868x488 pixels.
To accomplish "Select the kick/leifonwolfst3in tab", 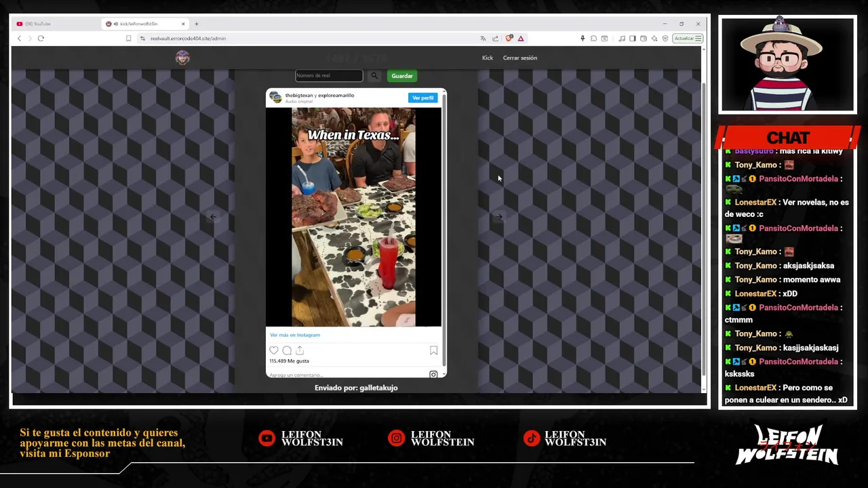I will [x=145, y=24].
